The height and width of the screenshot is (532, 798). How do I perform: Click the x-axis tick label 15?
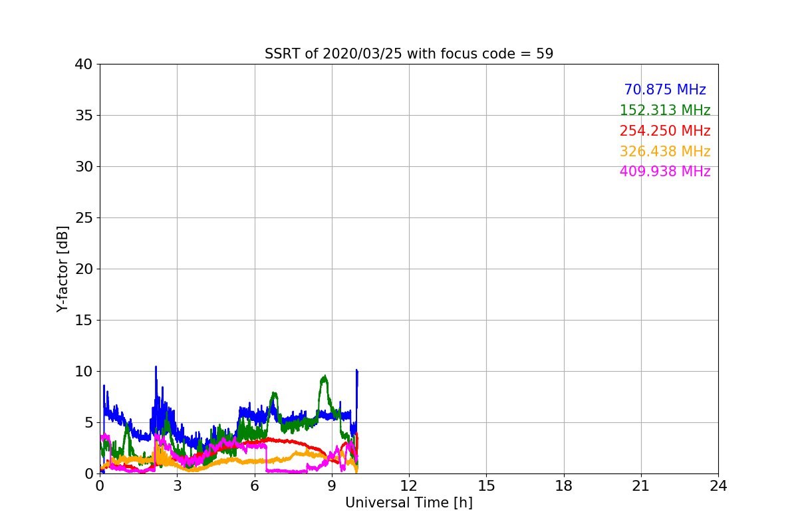coord(486,486)
